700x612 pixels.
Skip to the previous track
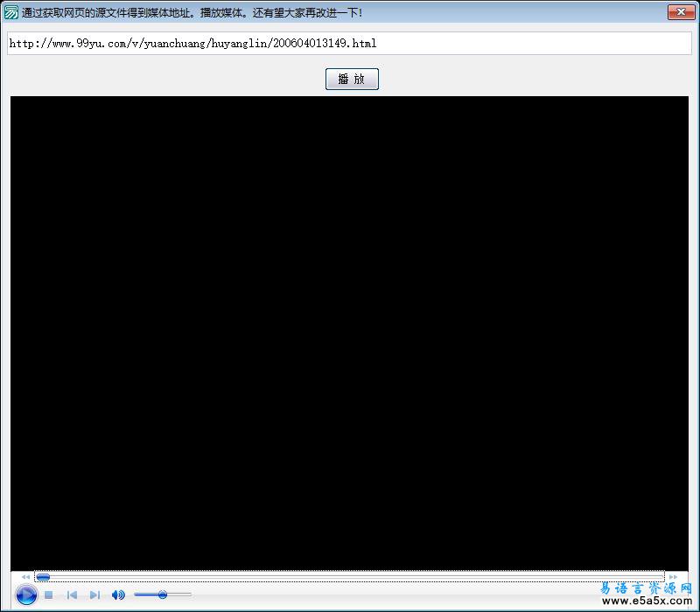tap(72, 595)
